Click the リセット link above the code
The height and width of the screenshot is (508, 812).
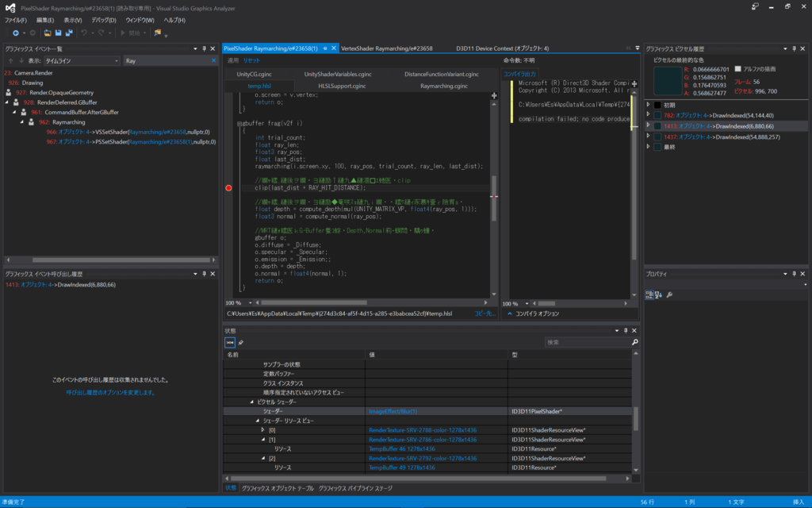[x=251, y=60]
